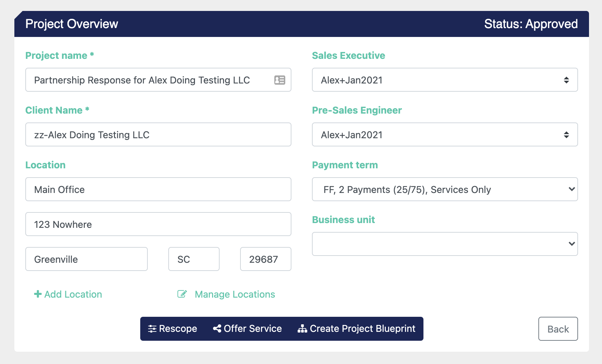Click the share icon on Offer Service
The image size is (602, 364).
pos(217,329)
